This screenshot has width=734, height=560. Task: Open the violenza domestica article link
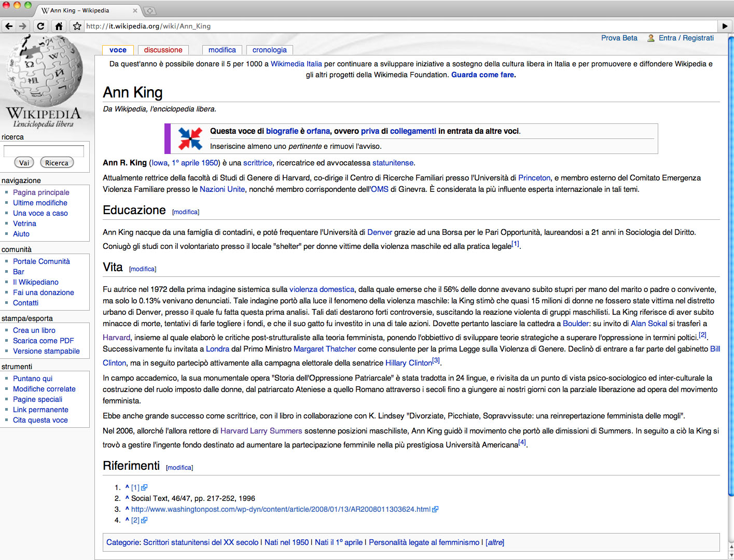coord(322,289)
